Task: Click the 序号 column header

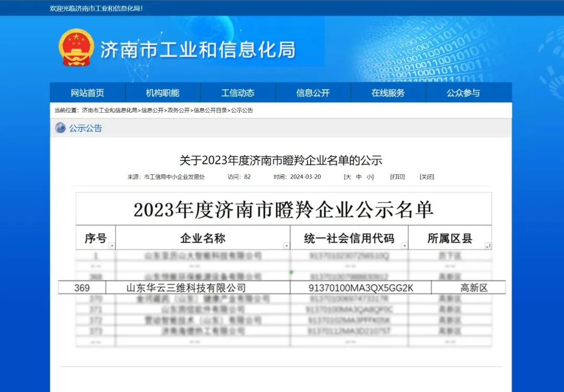Action: [x=96, y=238]
